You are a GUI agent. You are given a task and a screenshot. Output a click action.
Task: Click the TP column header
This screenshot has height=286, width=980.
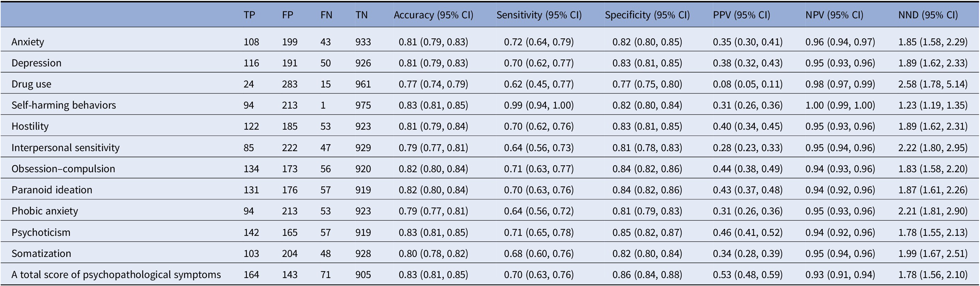(249, 15)
